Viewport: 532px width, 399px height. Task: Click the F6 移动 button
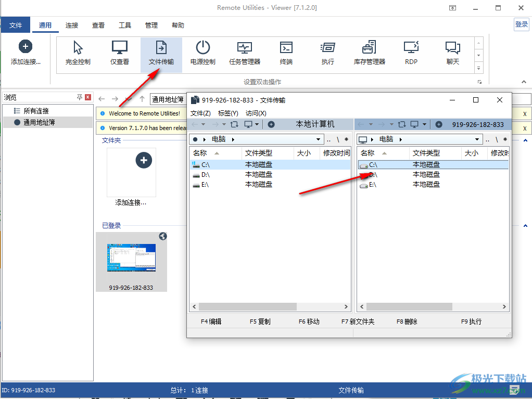coord(309,321)
